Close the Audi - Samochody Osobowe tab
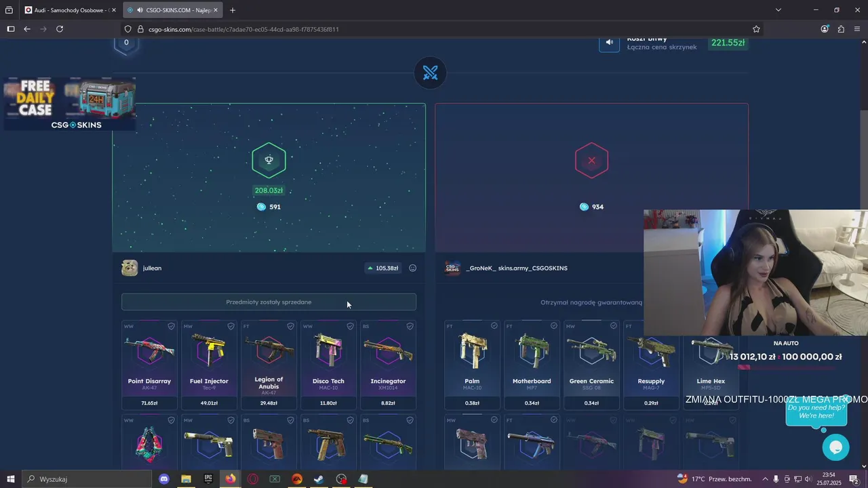 click(114, 10)
